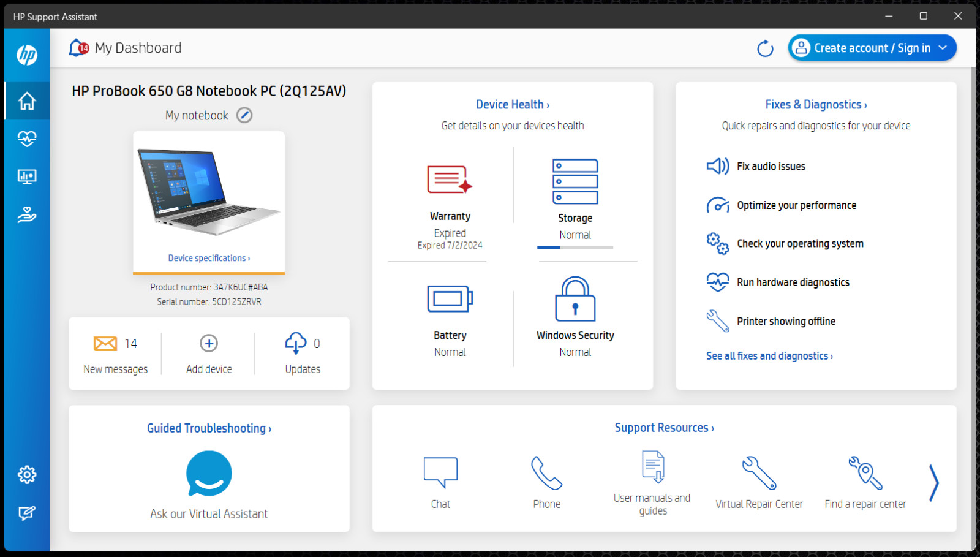
Task: Select Optimize your performance
Action: (796, 205)
